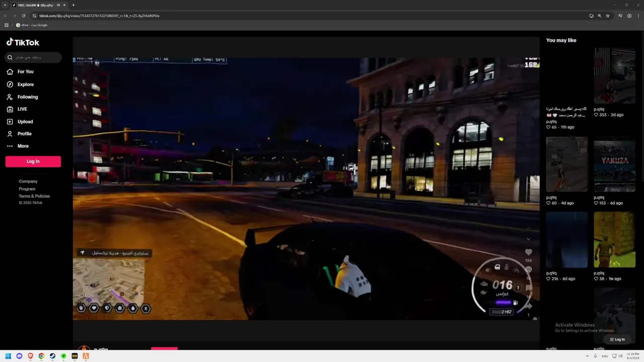644x362 pixels.
Task: Open the Chrome three-dot menu
Action: pyautogui.click(x=638, y=16)
